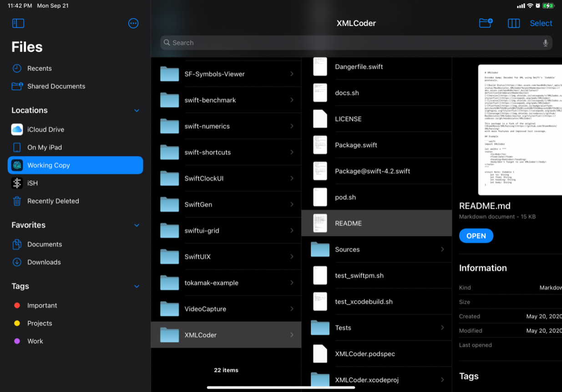Open the SwiftGen folder
Image resolution: width=562 pixels, height=392 pixels.
coord(226,205)
